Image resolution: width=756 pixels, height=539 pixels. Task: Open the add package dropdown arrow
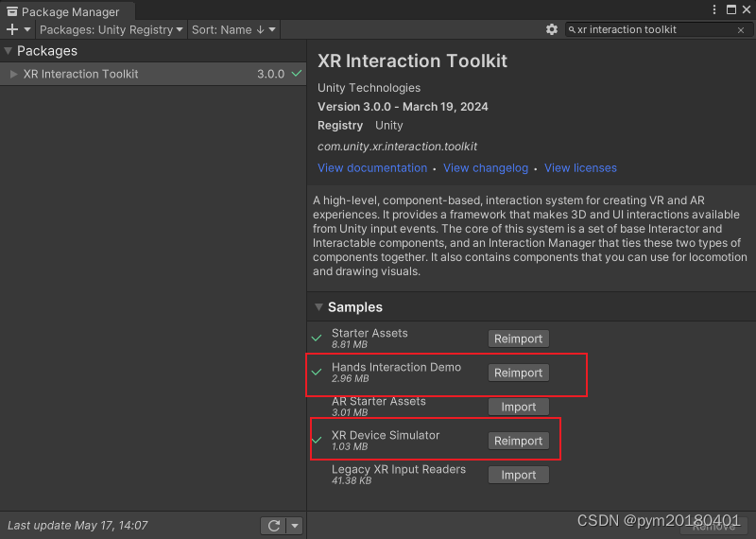(x=27, y=29)
